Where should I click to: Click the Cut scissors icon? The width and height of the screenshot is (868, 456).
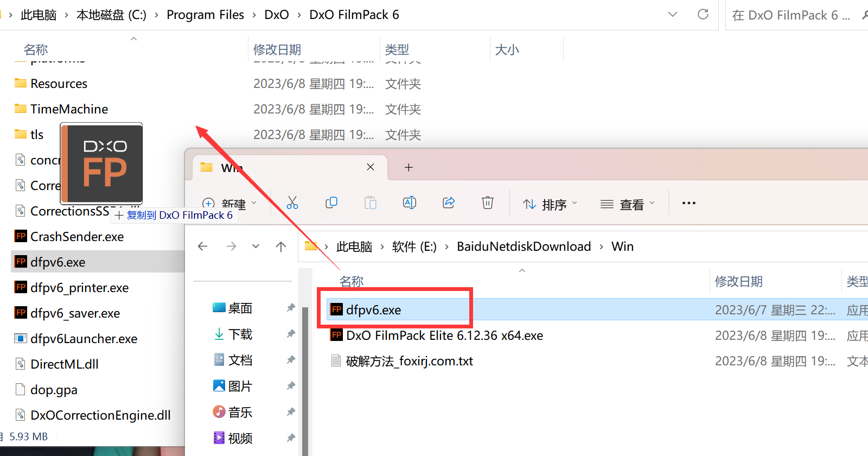(x=292, y=203)
